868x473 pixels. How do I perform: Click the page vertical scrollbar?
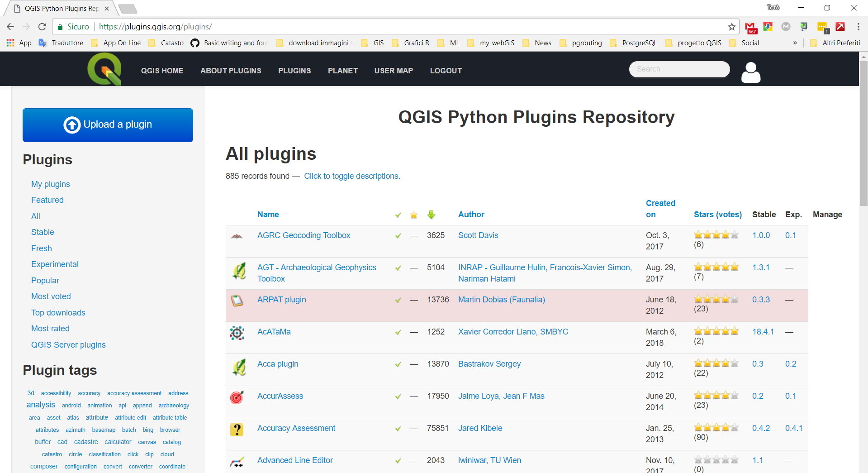click(x=863, y=136)
